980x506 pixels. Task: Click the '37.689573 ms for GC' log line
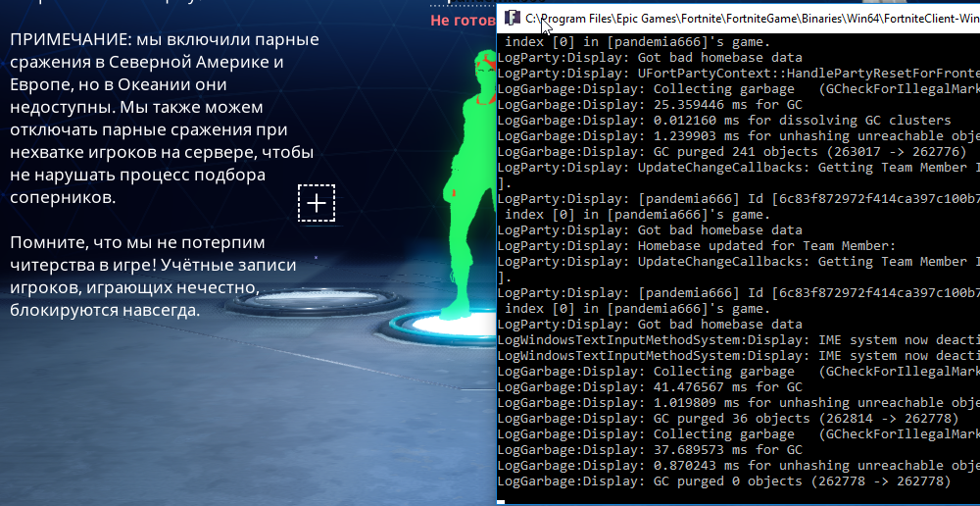coord(650,450)
